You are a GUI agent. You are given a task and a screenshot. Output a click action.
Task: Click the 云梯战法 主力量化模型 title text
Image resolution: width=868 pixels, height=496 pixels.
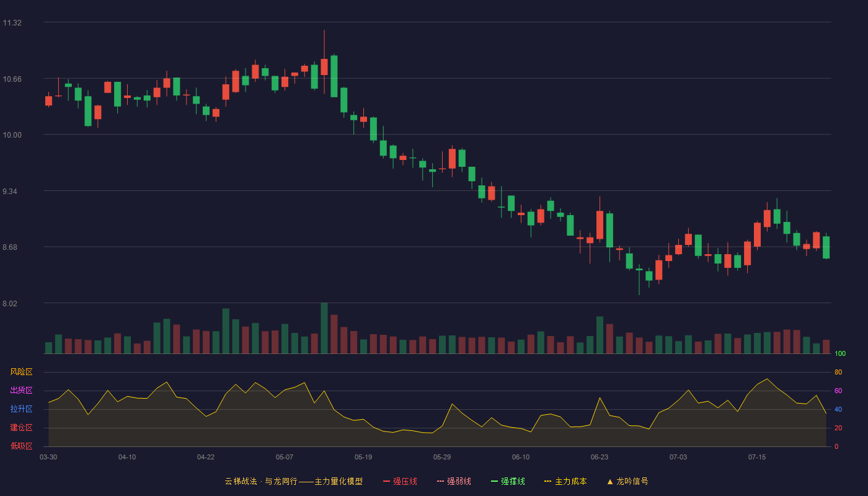[x=294, y=481]
